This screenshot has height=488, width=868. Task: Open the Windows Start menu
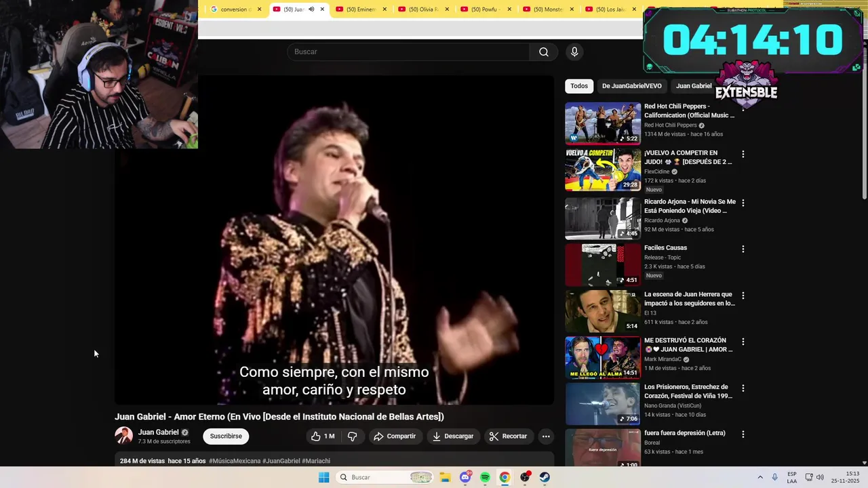coord(324,477)
